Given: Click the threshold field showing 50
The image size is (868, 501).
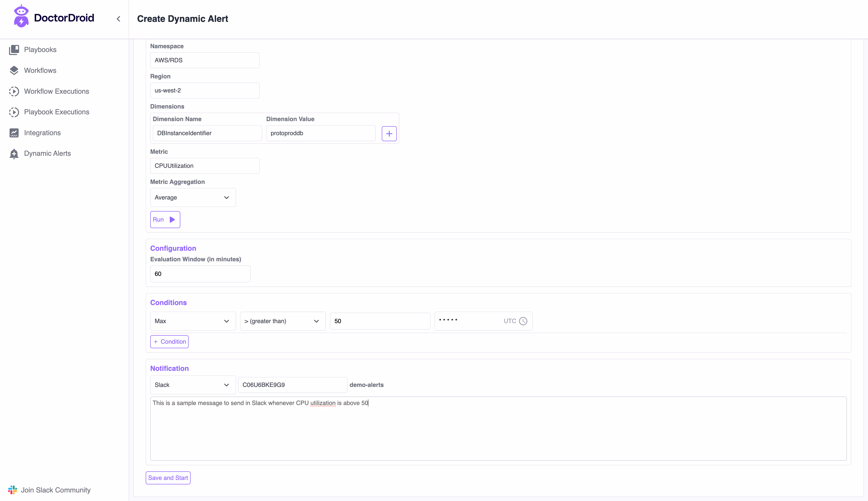Looking at the screenshot, I should 380,321.
